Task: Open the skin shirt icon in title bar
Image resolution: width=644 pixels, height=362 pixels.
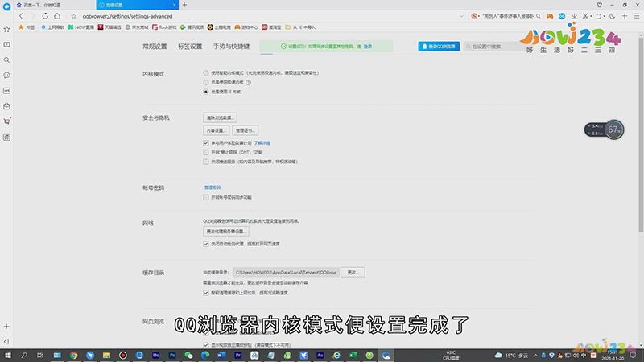Action: 600,5
